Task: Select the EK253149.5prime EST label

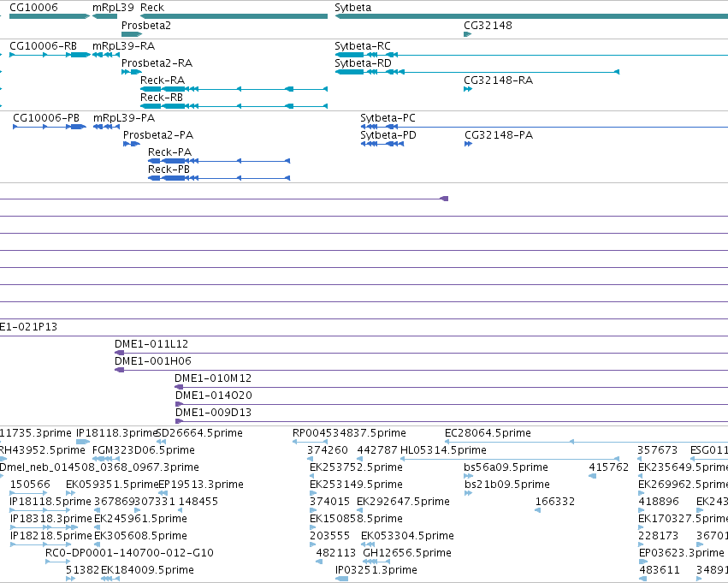Action: point(356,484)
